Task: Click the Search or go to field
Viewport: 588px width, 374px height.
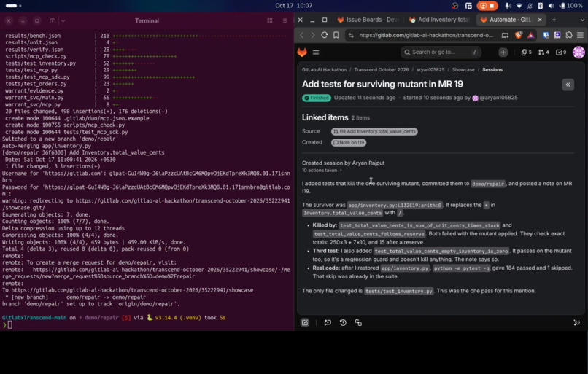Action: 441,52
